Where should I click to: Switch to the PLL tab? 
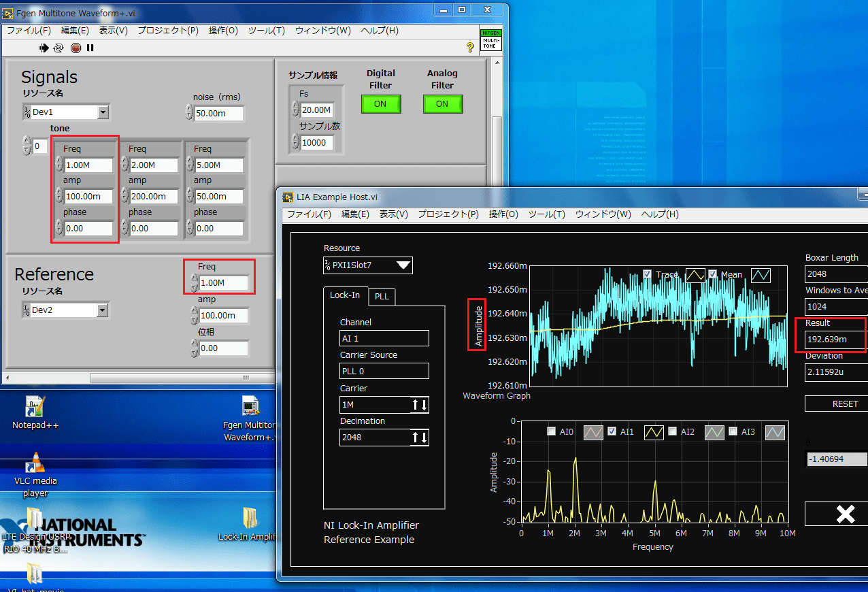pyautogui.click(x=382, y=297)
